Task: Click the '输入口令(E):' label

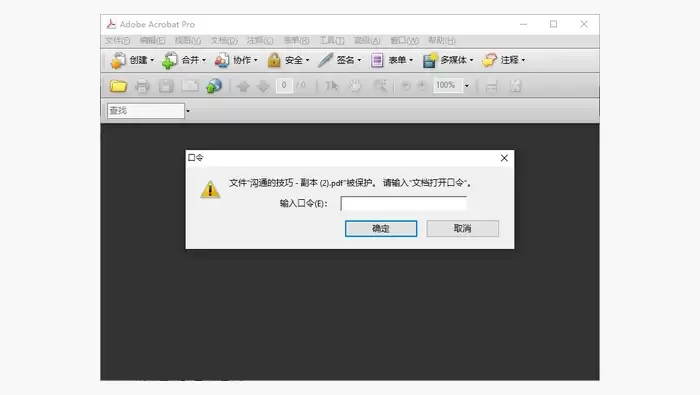Action: [304, 204]
